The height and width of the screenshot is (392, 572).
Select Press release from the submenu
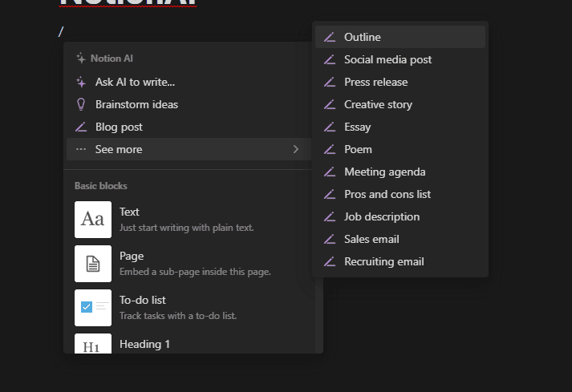click(x=400, y=82)
